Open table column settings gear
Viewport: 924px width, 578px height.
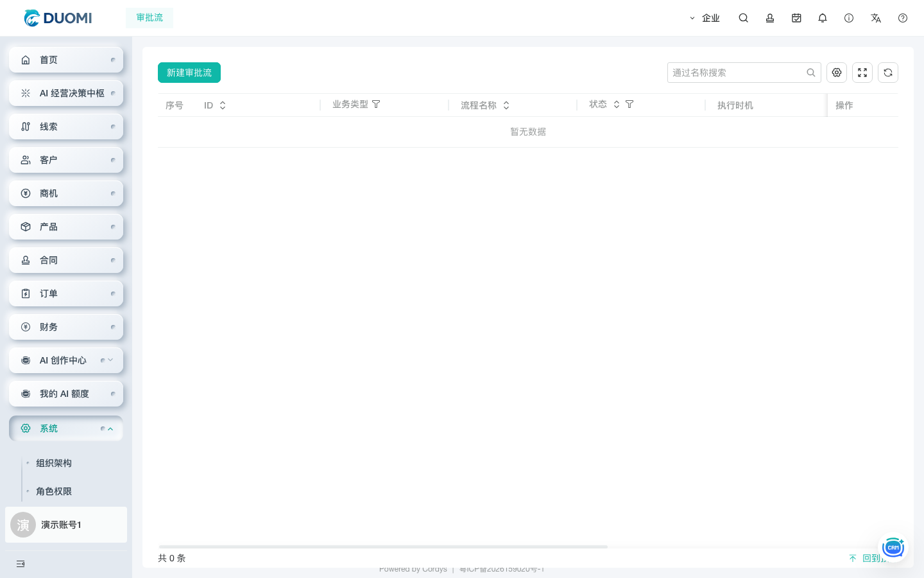pos(837,73)
